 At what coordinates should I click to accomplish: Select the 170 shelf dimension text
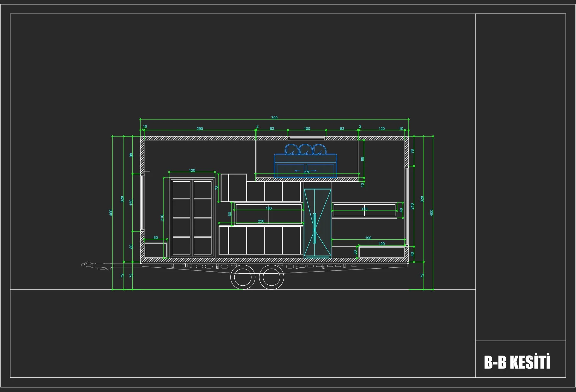click(x=364, y=209)
